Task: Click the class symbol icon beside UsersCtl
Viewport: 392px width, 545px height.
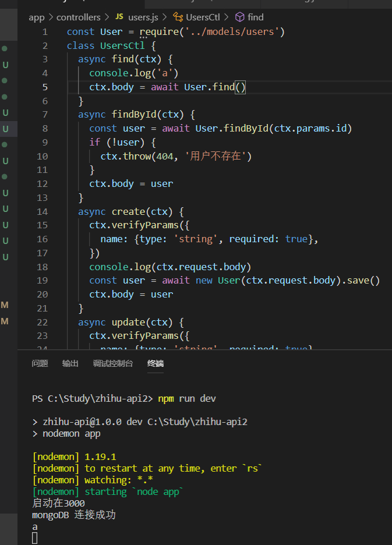Action: coord(178,17)
